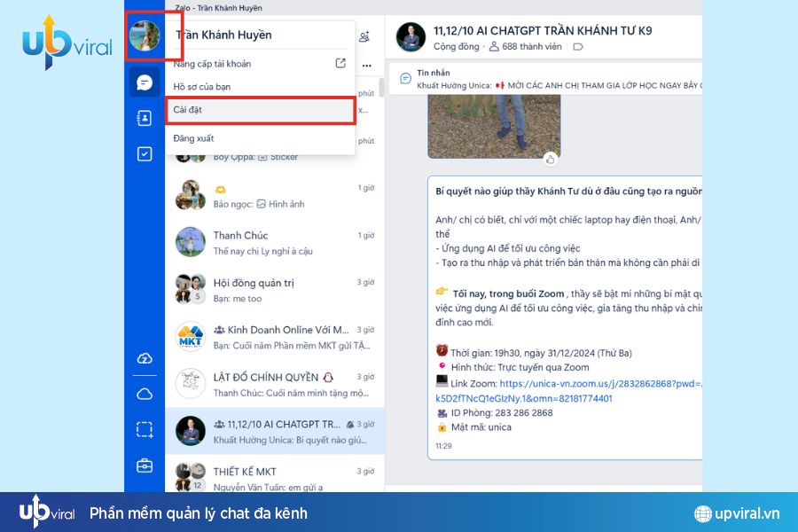The image size is (798, 532).
Task: Open the toolbox briefcase icon
Action: pyautogui.click(x=145, y=465)
